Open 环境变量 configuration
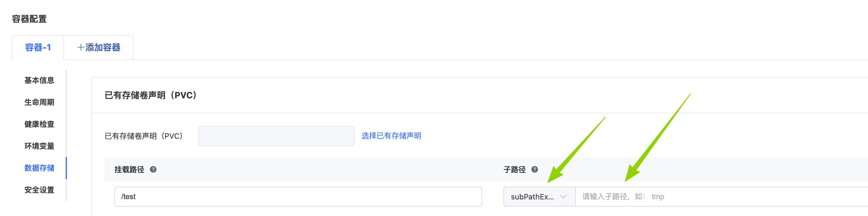 (x=39, y=146)
